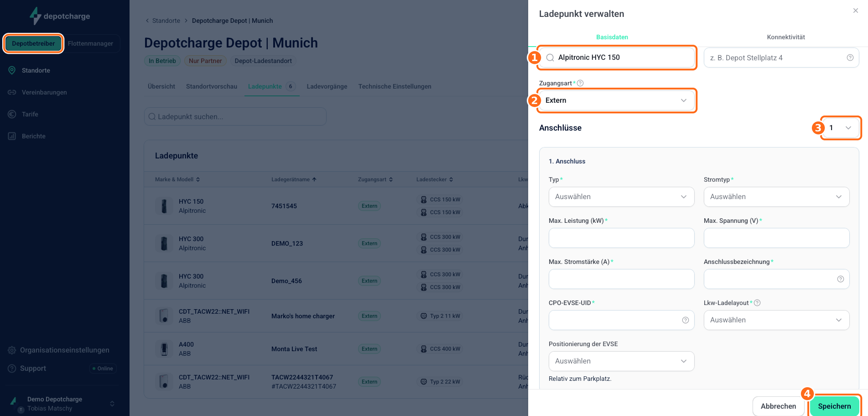868x416 pixels.
Task: Click the Ladepunkt suchen search field
Action: click(x=235, y=116)
